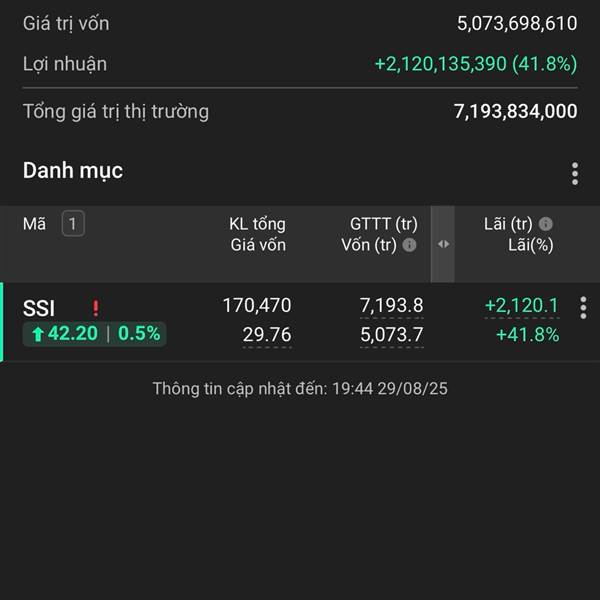Tap the underlined cost price 29.76
This screenshot has height=600, width=600.
pos(267,335)
